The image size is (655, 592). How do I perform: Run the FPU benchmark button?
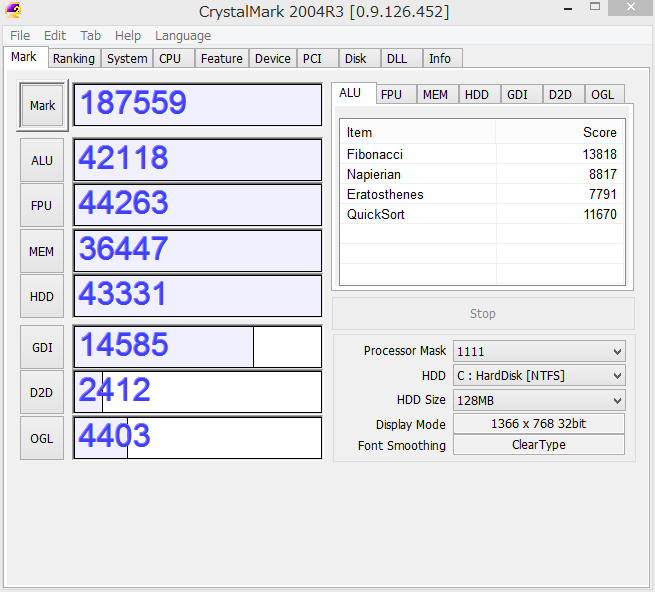click(x=42, y=206)
